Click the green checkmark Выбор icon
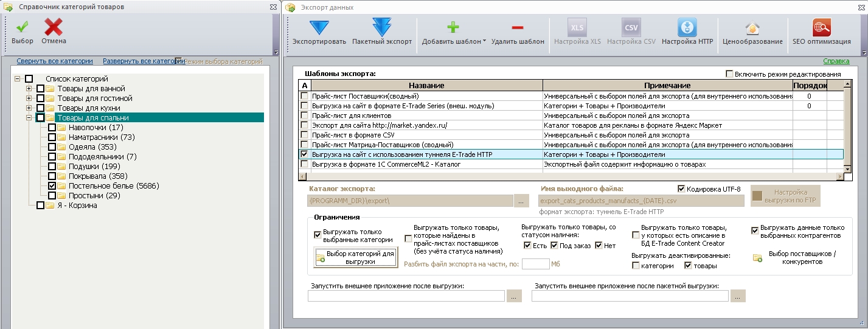 point(23,27)
